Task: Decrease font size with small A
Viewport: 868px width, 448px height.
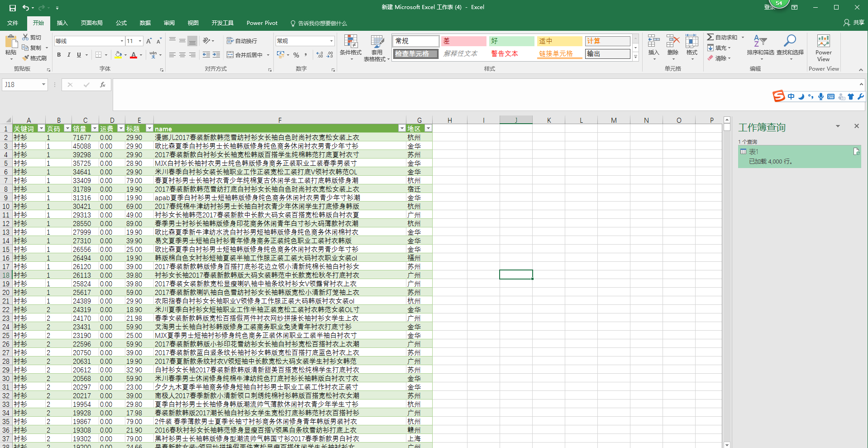Action: (x=159, y=41)
